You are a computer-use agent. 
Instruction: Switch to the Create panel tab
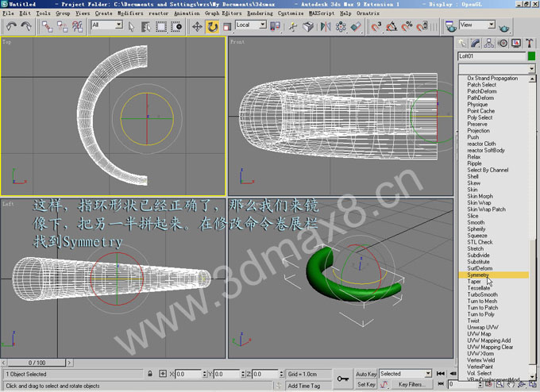pyautogui.click(x=462, y=44)
